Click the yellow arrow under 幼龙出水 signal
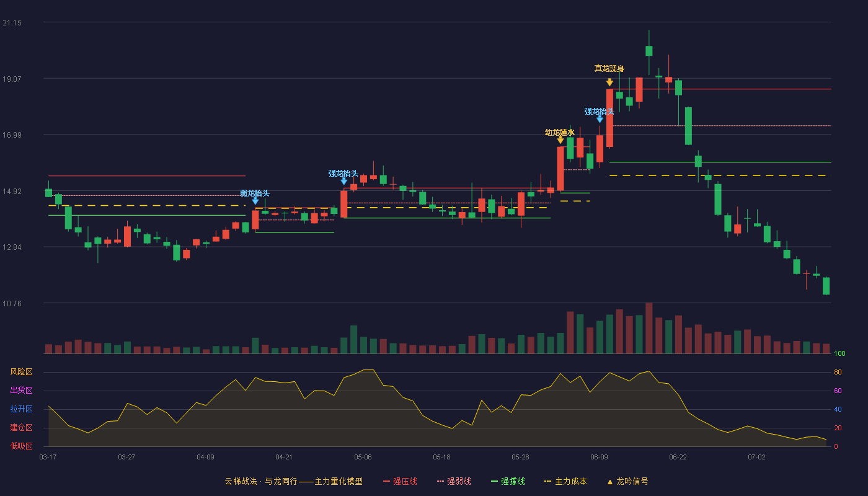868x496 pixels. click(x=560, y=140)
